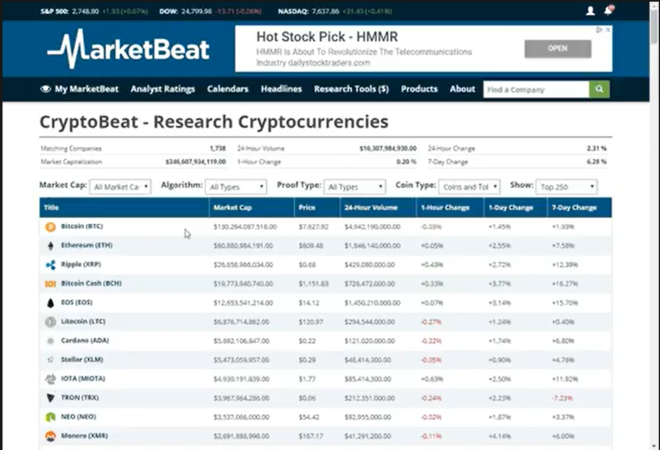Click the Find a Company search field

(535, 89)
